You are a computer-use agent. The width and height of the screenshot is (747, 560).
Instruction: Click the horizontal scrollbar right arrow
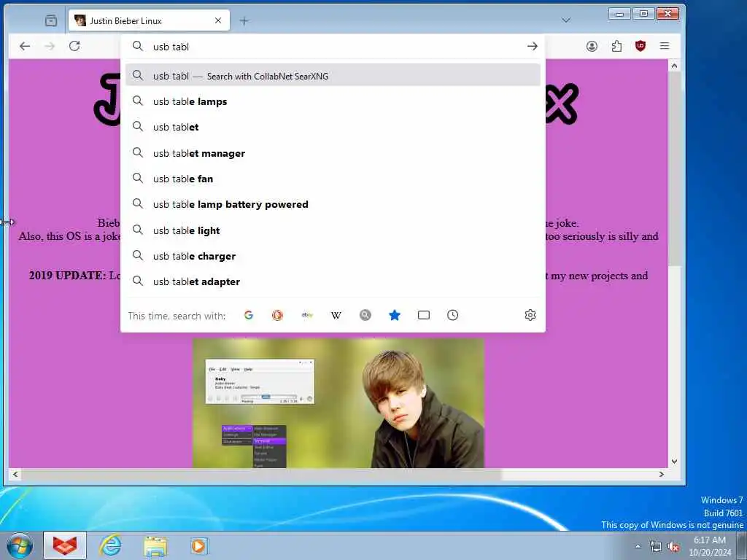[661, 474]
